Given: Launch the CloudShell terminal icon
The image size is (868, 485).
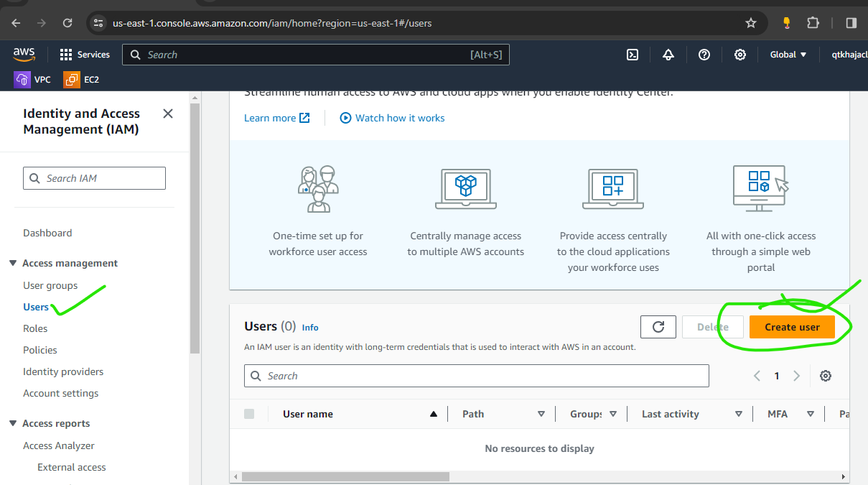Looking at the screenshot, I should pos(633,55).
